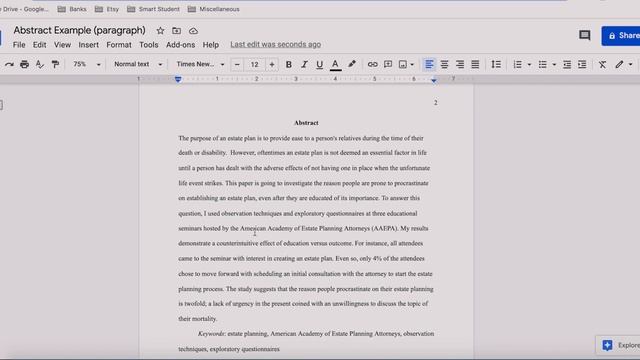
Task: Click the document title text
Action: click(x=79, y=30)
